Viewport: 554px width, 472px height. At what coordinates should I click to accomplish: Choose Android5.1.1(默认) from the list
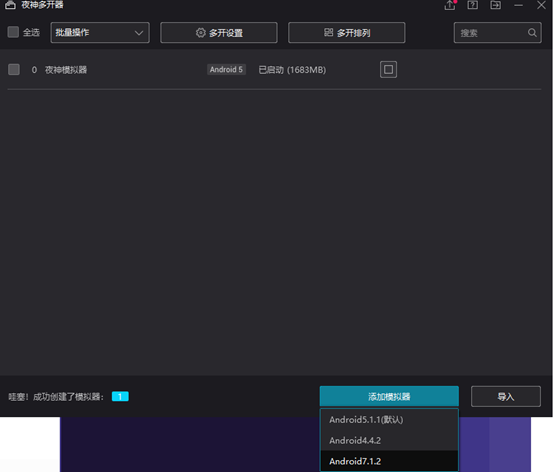tap(389, 419)
